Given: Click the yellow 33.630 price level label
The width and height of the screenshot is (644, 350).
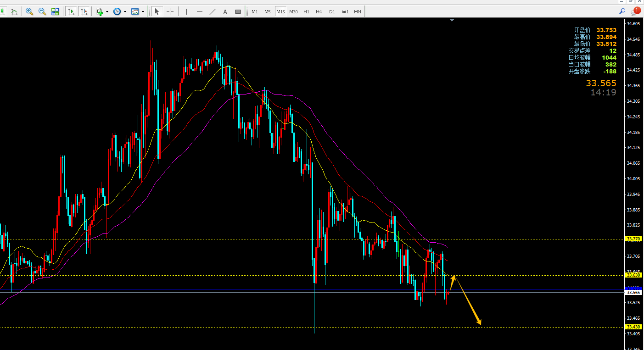Looking at the screenshot, I should pyautogui.click(x=633, y=275).
